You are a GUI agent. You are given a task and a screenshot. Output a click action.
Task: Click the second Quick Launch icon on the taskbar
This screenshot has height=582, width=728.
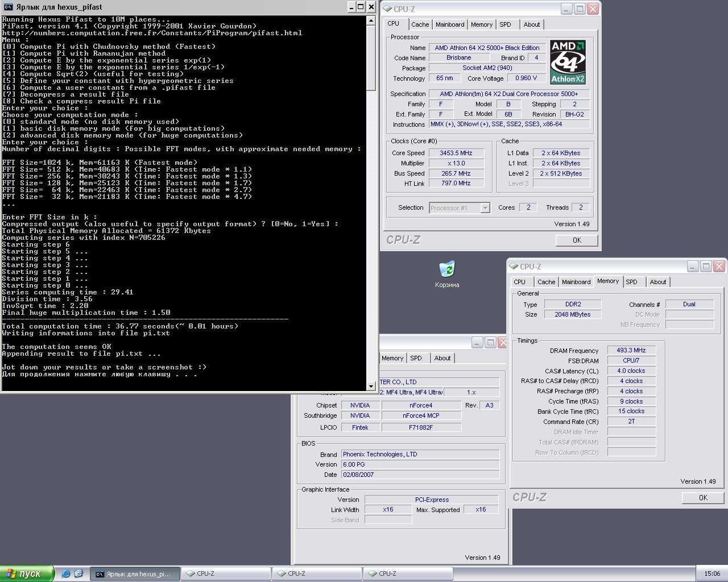(x=78, y=573)
